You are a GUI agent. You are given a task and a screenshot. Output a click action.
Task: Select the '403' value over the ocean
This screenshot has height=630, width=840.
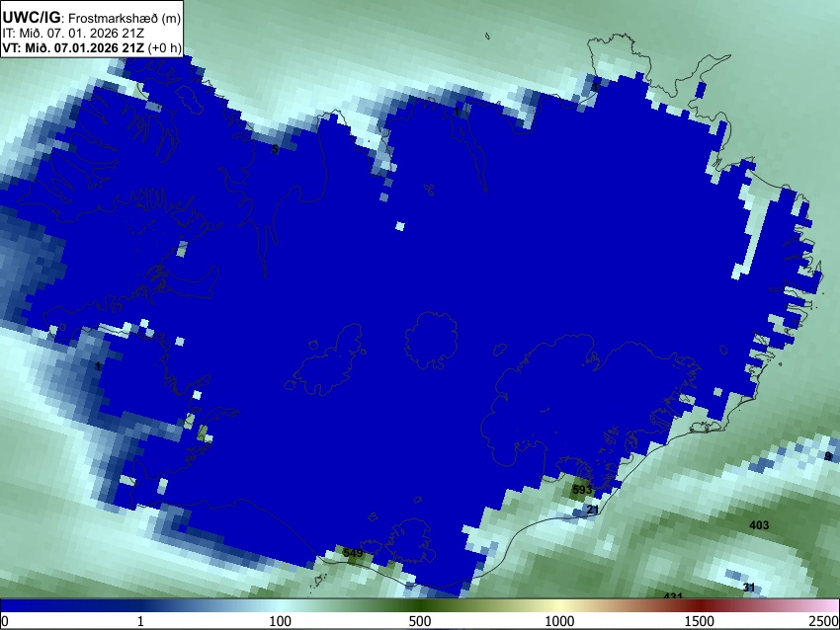[x=759, y=525]
